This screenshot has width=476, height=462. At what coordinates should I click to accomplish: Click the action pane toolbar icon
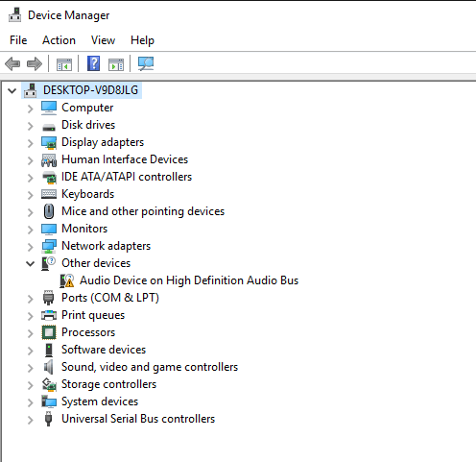116,64
